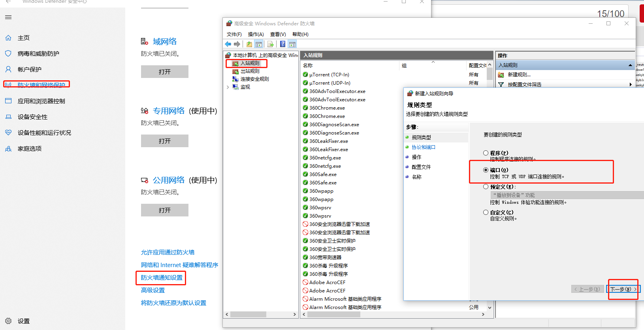This screenshot has width=644, height=330.
Task: Toggle the show/hide action pane icon
Action: (292, 44)
